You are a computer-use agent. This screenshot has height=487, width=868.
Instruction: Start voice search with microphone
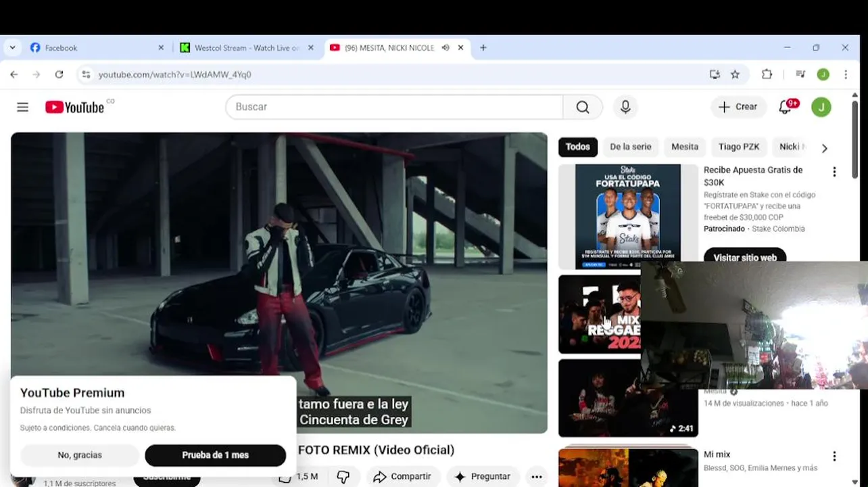click(x=625, y=107)
